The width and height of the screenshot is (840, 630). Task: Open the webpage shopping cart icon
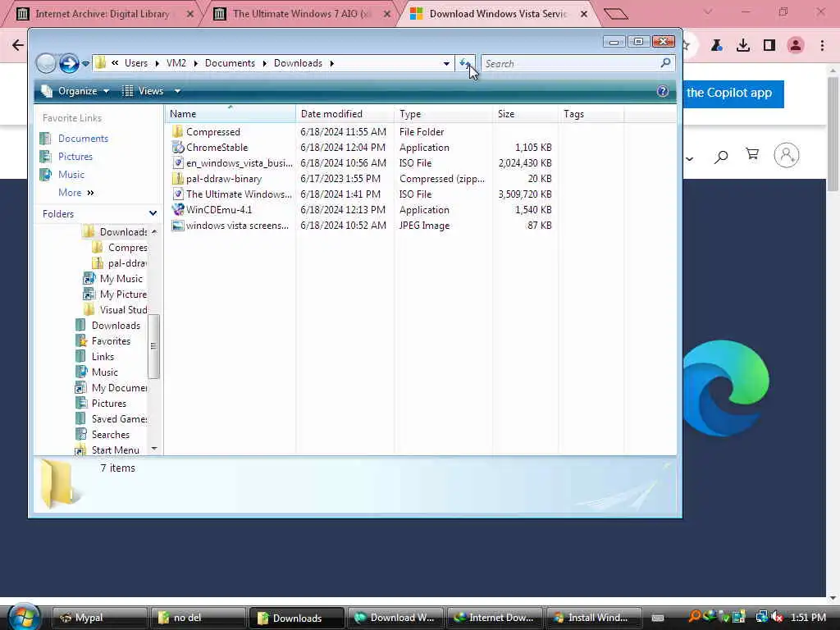point(752,155)
